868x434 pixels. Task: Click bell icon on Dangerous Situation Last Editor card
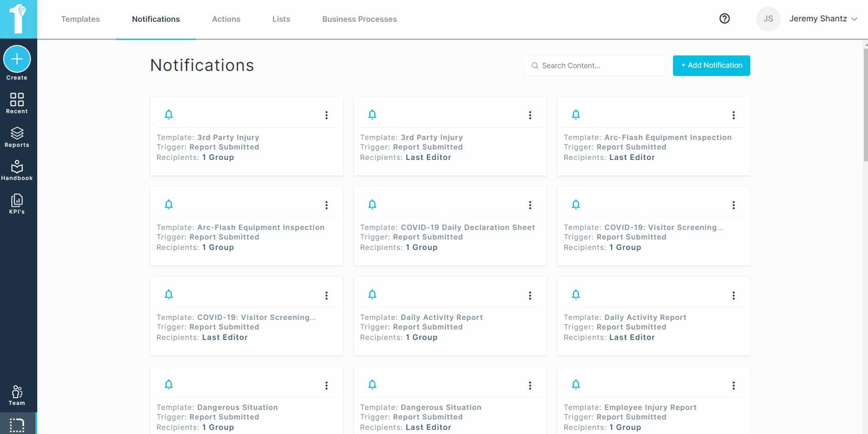[372, 384]
